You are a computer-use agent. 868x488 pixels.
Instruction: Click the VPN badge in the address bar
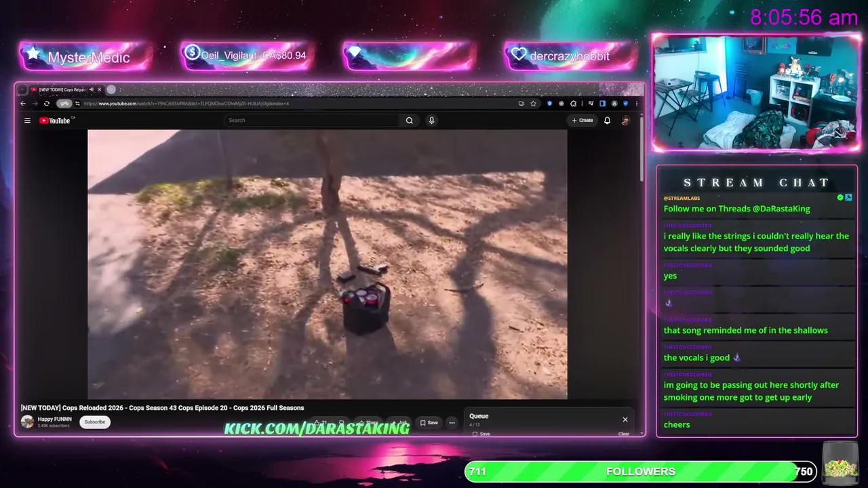[64, 104]
